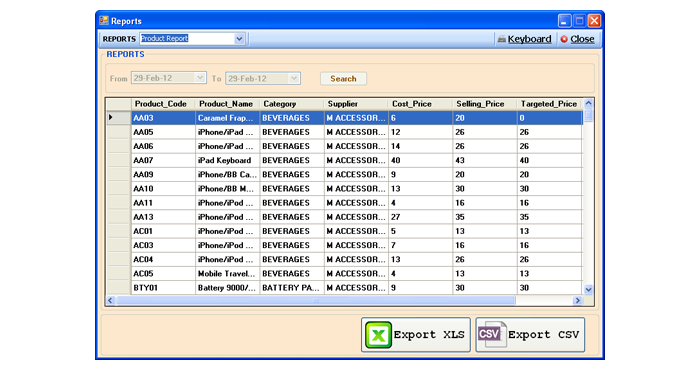Click the Export XLS green Excel icon
700x371 pixels.
(379, 335)
